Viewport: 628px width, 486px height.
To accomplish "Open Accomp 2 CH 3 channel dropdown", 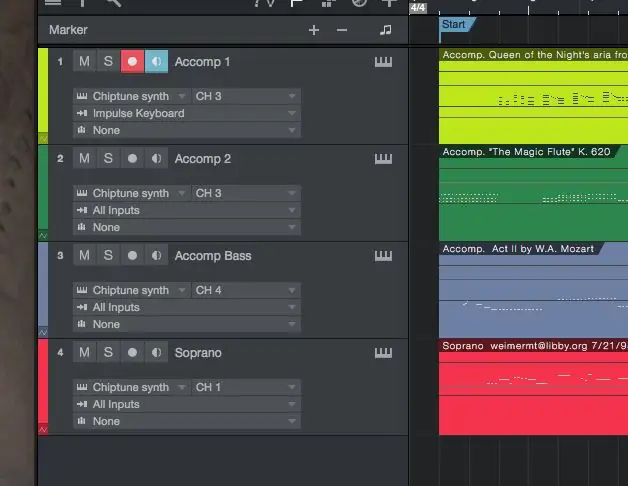I will (x=246, y=193).
